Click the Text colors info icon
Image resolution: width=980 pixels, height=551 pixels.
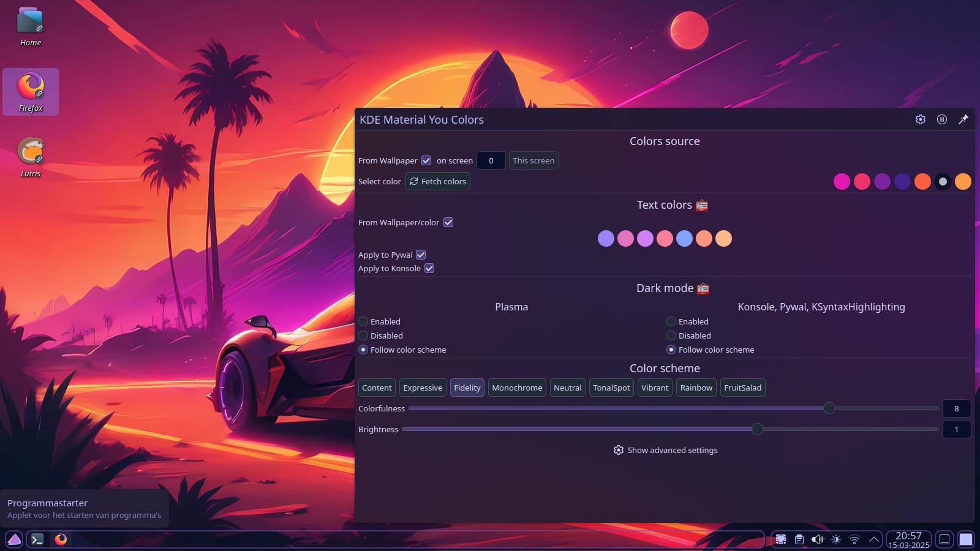(702, 205)
